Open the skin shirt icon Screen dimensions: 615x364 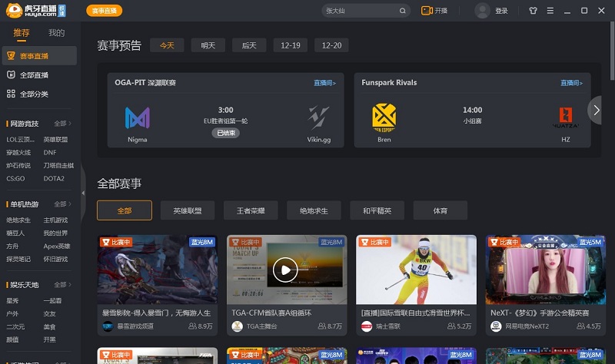(x=533, y=11)
